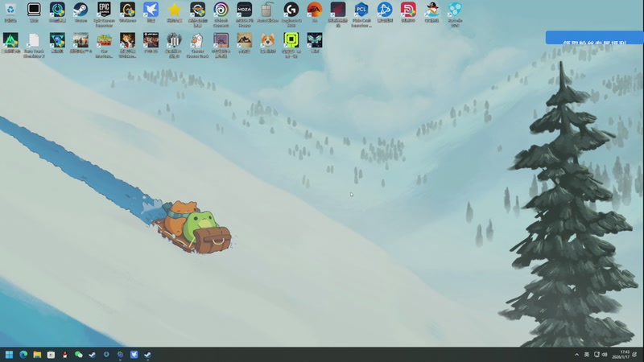Open WeChat from the taskbar
644x362 pixels.
coord(78,355)
